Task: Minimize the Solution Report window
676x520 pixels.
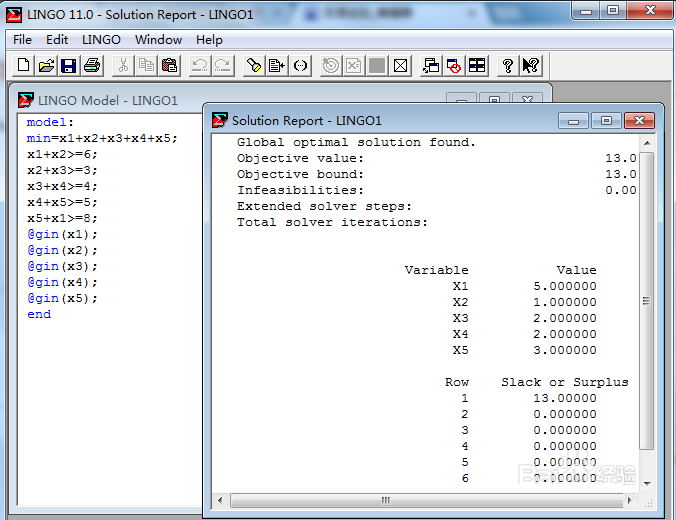Action: pyautogui.click(x=573, y=121)
